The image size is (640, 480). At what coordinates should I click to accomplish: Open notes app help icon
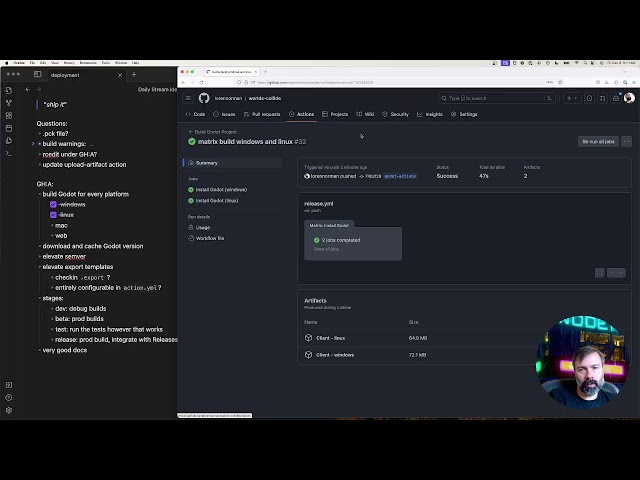coord(9,398)
